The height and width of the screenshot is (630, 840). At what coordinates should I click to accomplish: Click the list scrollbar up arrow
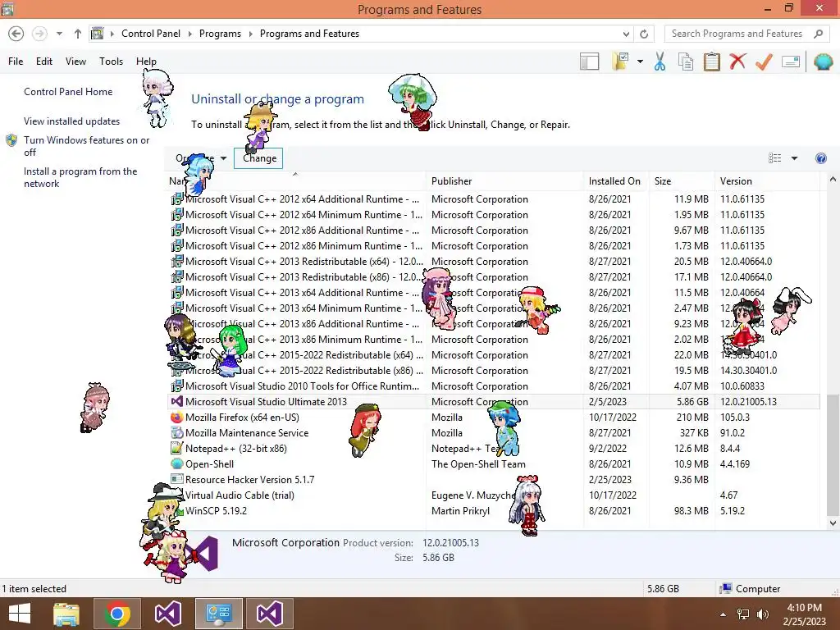(833, 180)
